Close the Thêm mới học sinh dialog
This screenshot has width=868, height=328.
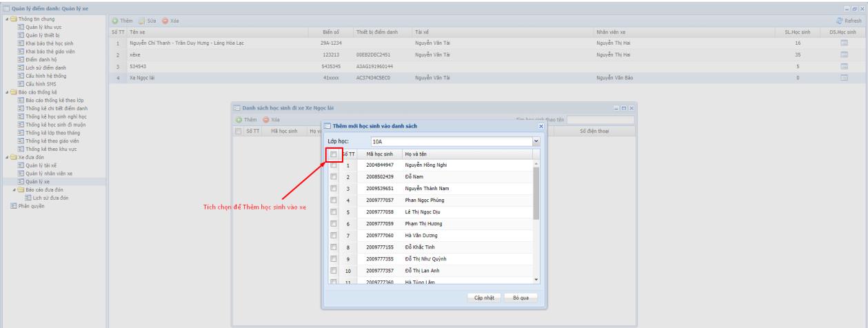point(541,126)
